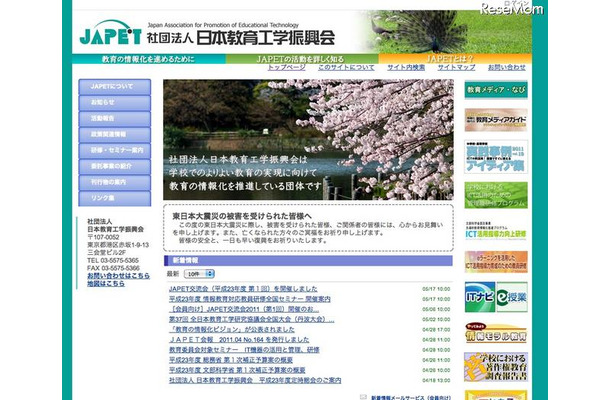Select the 教育の情報化を進めるために tab
The image size is (610, 400).
[x=149, y=59]
